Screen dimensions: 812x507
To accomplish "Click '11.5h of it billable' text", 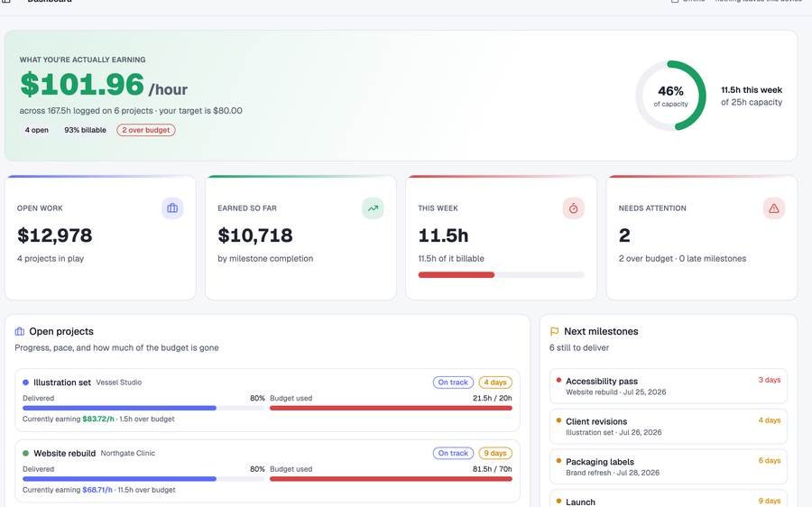I will click(x=451, y=258).
